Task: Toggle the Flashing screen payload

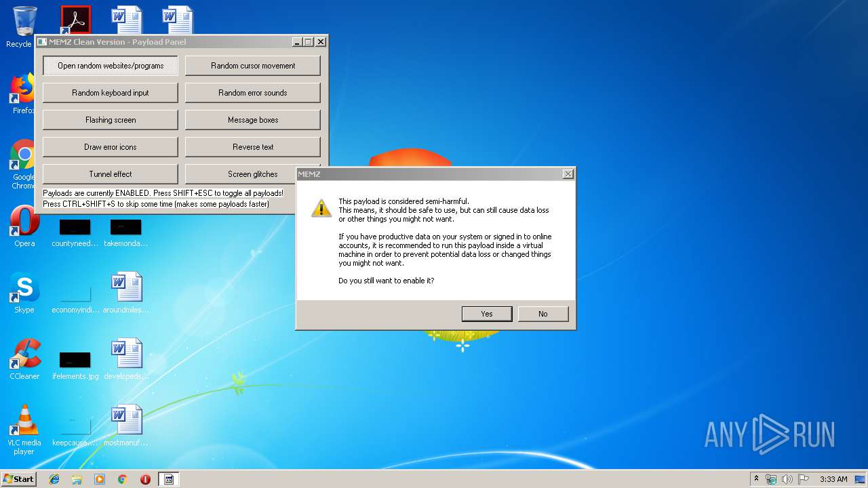Action: point(111,120)
